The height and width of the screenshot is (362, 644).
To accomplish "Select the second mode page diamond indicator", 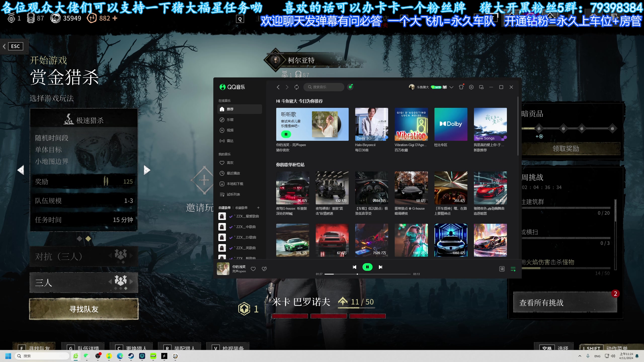I will pyautogui.click(x=88, y=239).
